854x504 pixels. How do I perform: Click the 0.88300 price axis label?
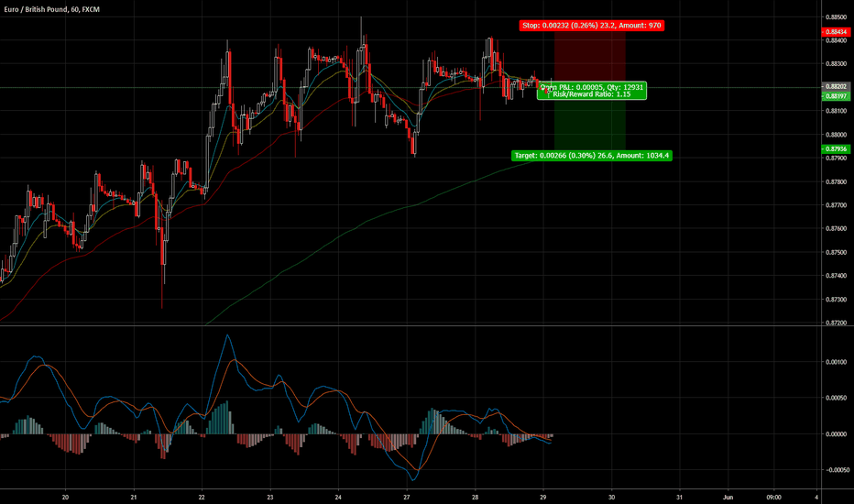[x=836, y=64]
